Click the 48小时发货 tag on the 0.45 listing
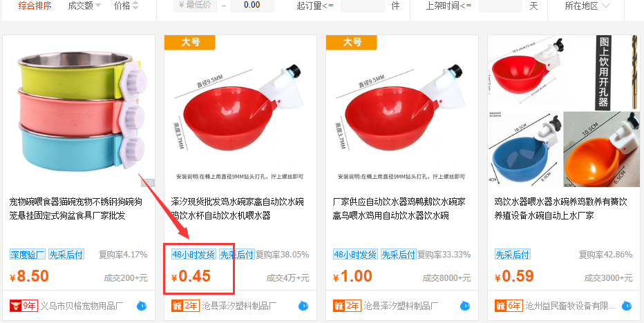This screenshot has width=644, height=323. click(193, 255)
